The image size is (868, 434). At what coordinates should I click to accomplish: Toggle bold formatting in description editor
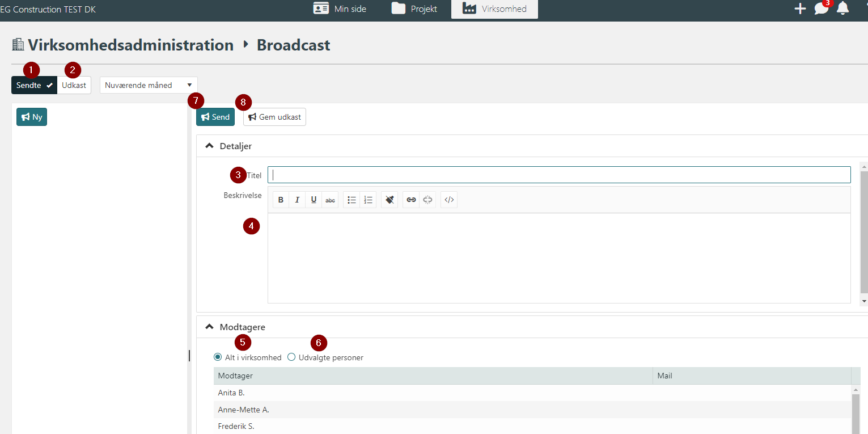click(x=281, y=200)
